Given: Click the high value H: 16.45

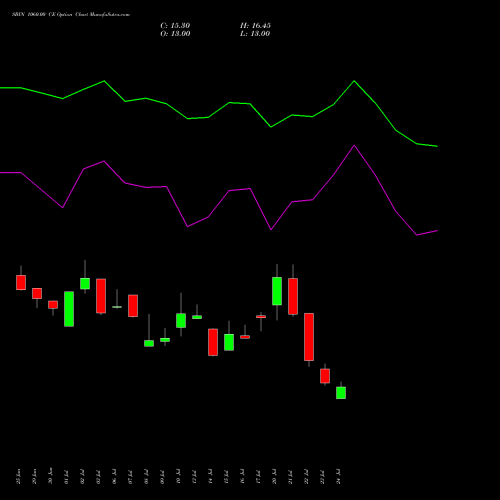Looking at the screenshot, I should (255, 26).
